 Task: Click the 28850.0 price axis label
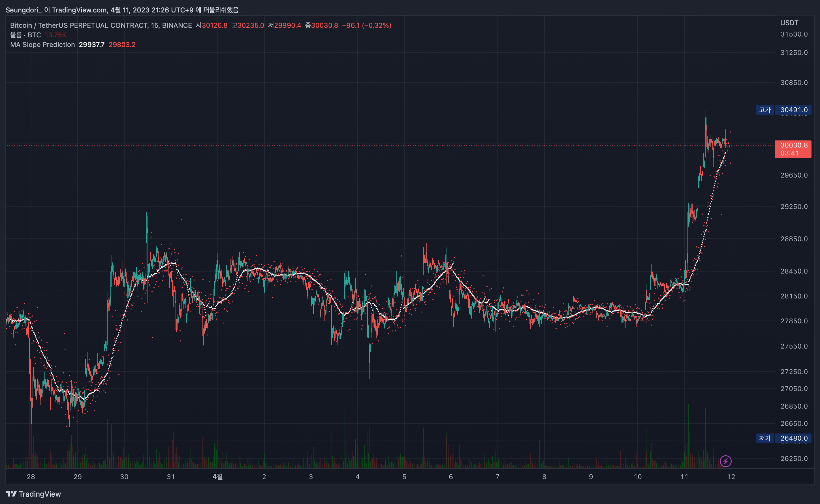click(x=794, y=239)
